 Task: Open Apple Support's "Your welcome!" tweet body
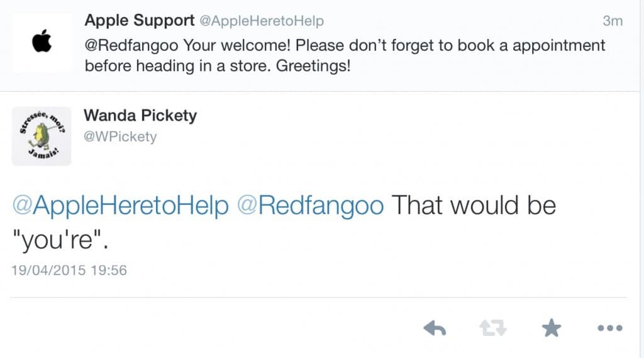click(x=345, y=56)
